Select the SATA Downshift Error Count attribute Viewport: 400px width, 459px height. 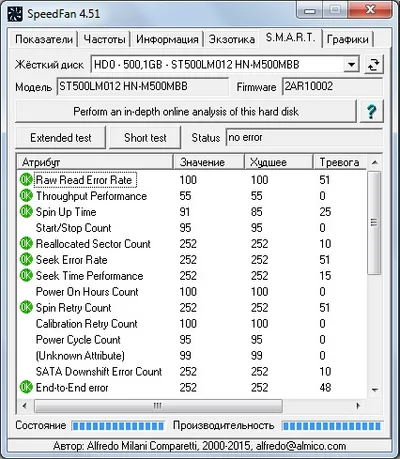click(x=99, y=372)
